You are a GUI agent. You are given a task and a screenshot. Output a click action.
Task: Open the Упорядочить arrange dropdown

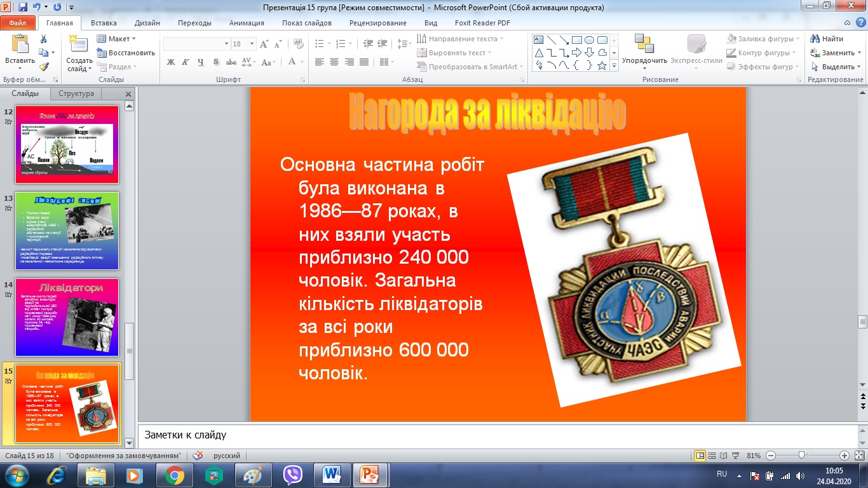pos(644,52)
